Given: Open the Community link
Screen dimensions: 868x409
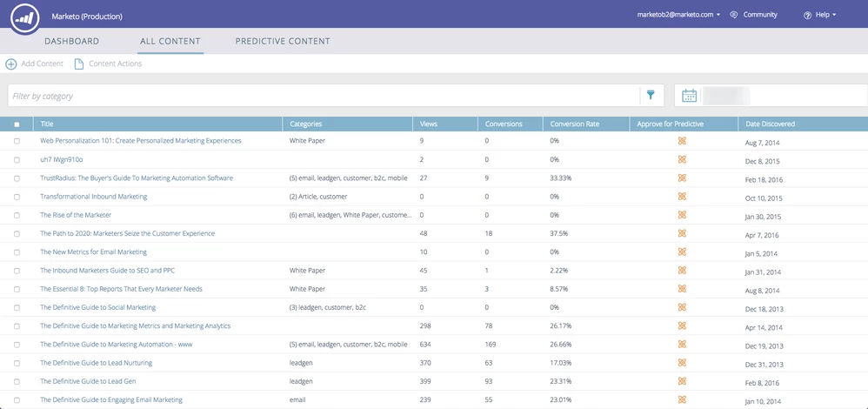Looking at the screenshot, I should (x=760, y=15).
